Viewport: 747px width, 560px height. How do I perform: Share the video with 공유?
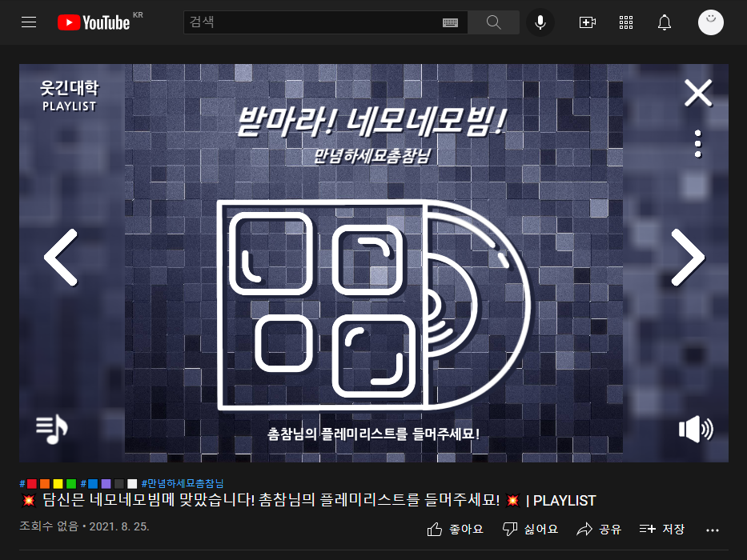click(599, 529)
